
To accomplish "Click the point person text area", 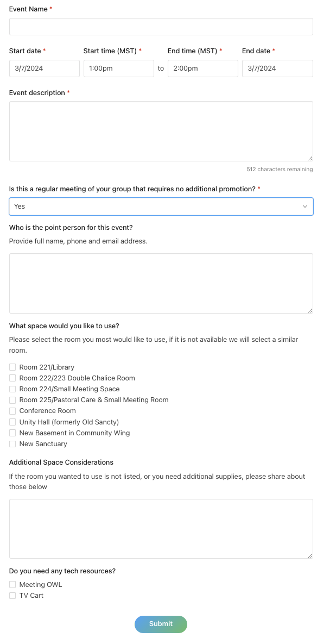I will click(161, 283).
